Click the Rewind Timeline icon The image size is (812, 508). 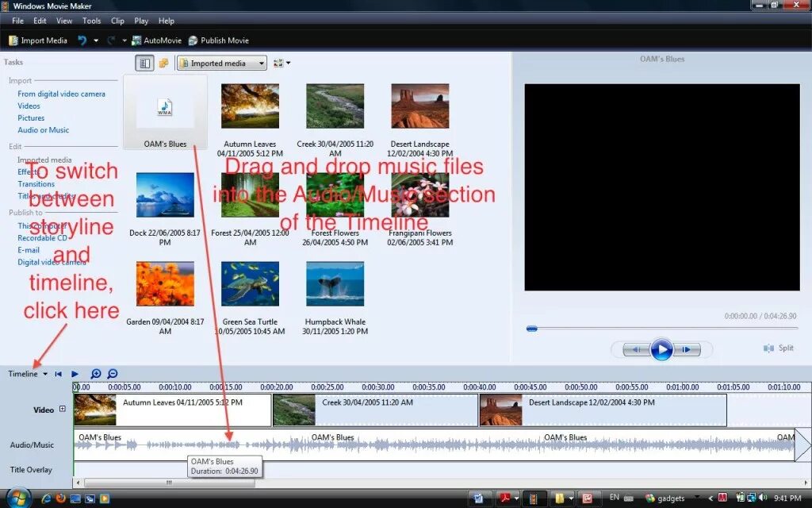(x=59, y=374)
